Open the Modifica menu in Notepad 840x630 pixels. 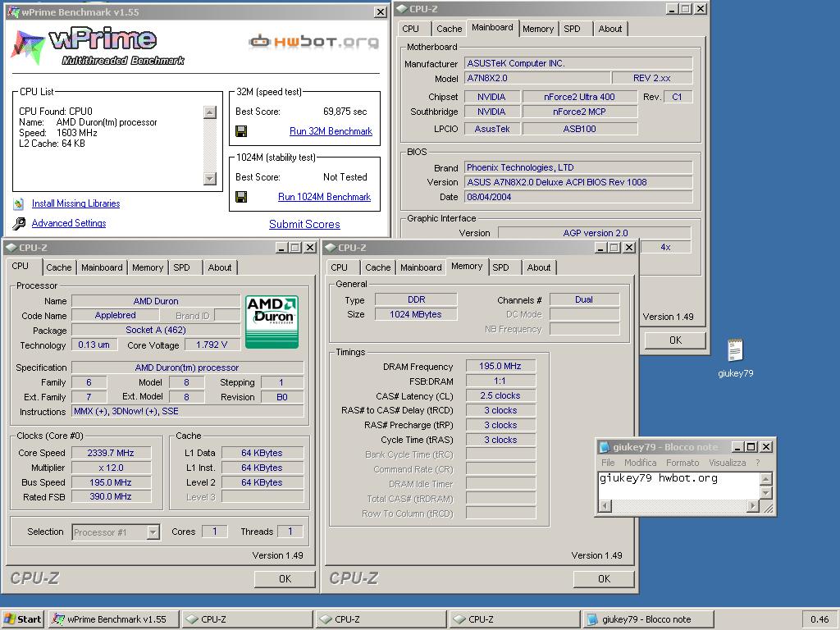[x=640, y=463]
